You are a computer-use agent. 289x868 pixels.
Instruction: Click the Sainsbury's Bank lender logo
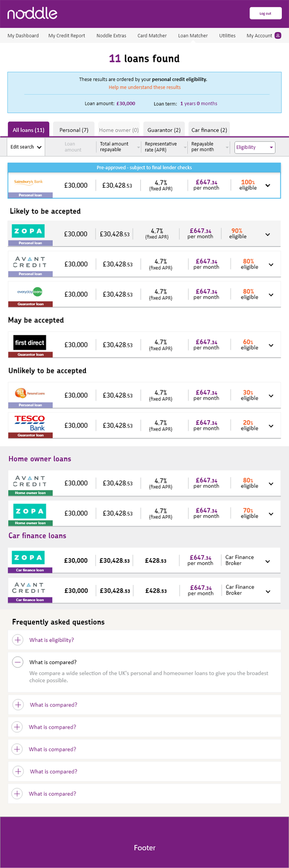click(28, 182)
